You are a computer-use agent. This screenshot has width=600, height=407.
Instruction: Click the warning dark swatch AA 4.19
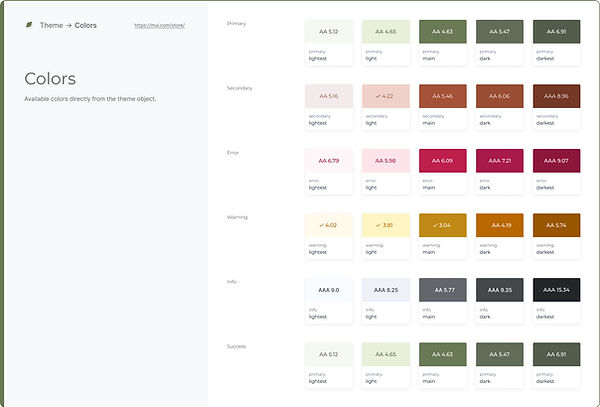click(500, 225)
